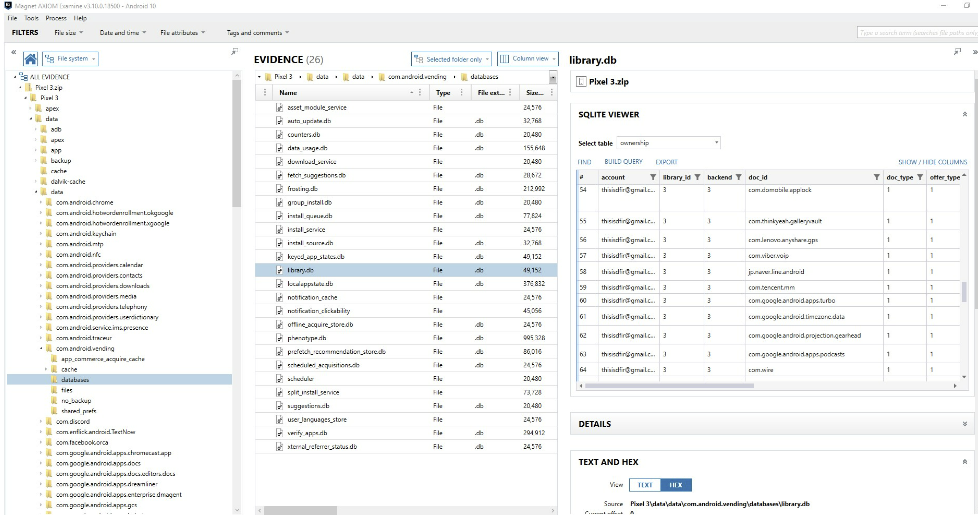Open Name column options menu
The height and width of the screenshot is (525, 978).
pyautogui.click(x=420, y=92)
